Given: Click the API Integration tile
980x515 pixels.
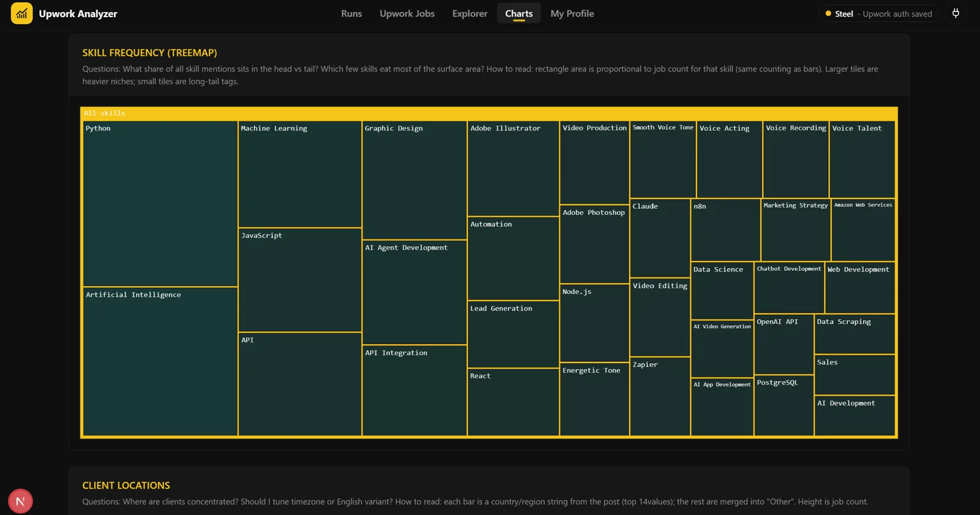Looking at the screenshot, I should (415, 391).
